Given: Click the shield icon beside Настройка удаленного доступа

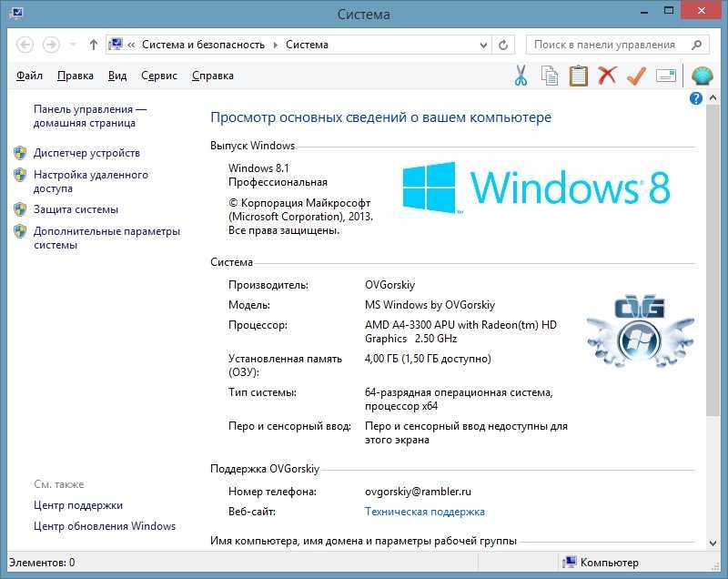Looking at the screenshot, I should [20, 175].
